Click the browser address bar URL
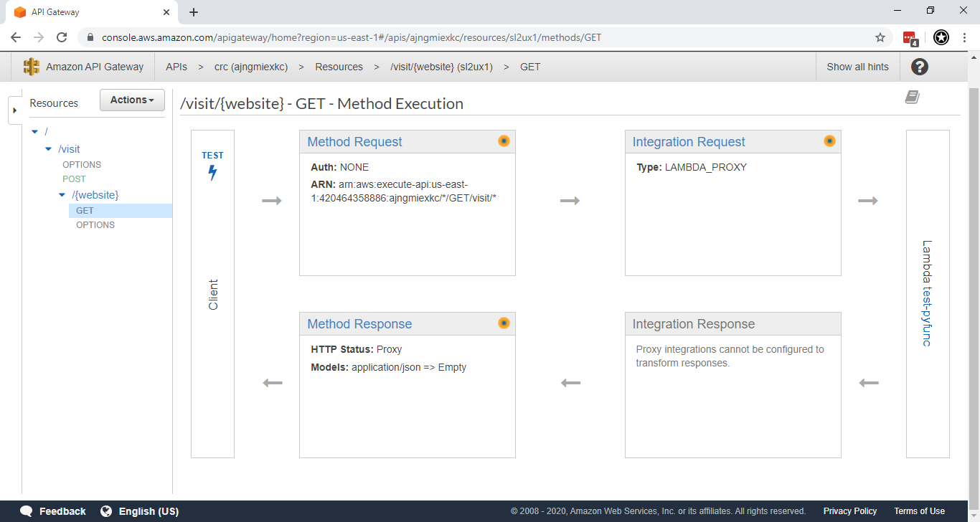Viewport: 980px width, 522px height. point(352,37)
